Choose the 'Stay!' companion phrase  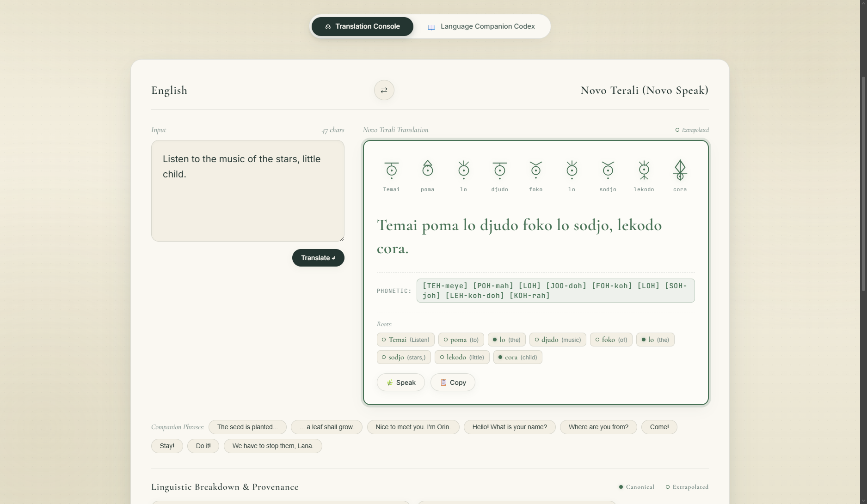[x=167, y=446]
